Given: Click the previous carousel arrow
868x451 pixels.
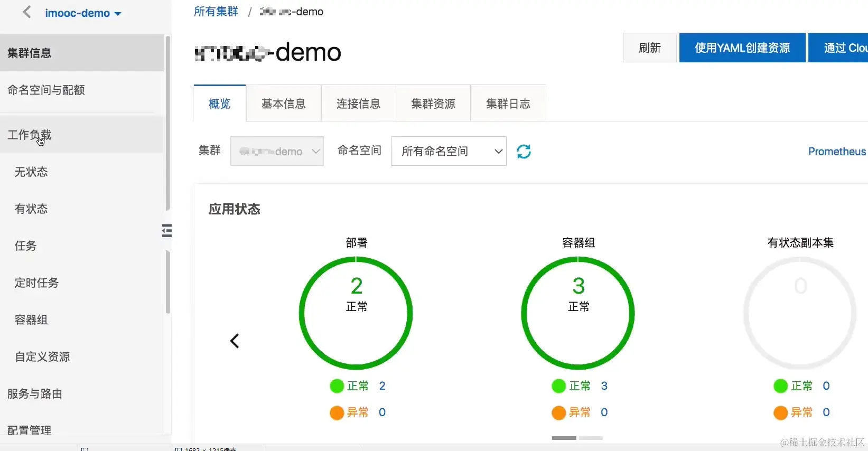Looking at the screenshot, I should pos(235,341).
